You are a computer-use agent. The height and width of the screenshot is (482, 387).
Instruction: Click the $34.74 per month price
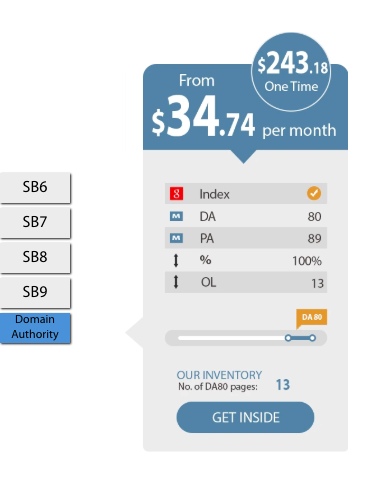pyautogui.click(x=244, y=117)
